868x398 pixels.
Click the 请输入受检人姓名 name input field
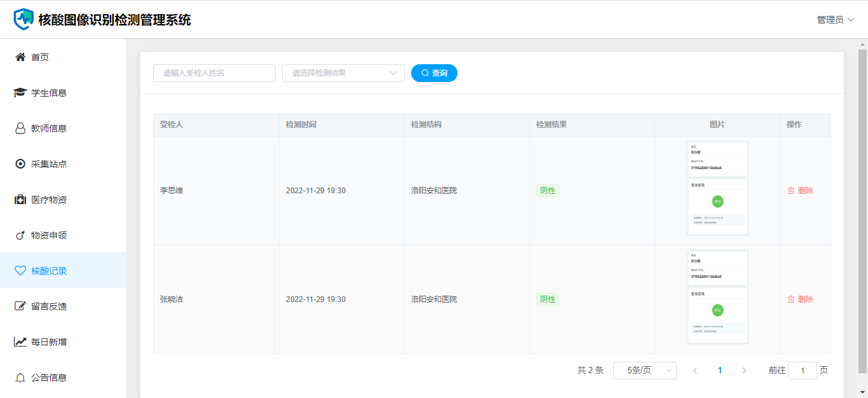click(x=214, y=73)
